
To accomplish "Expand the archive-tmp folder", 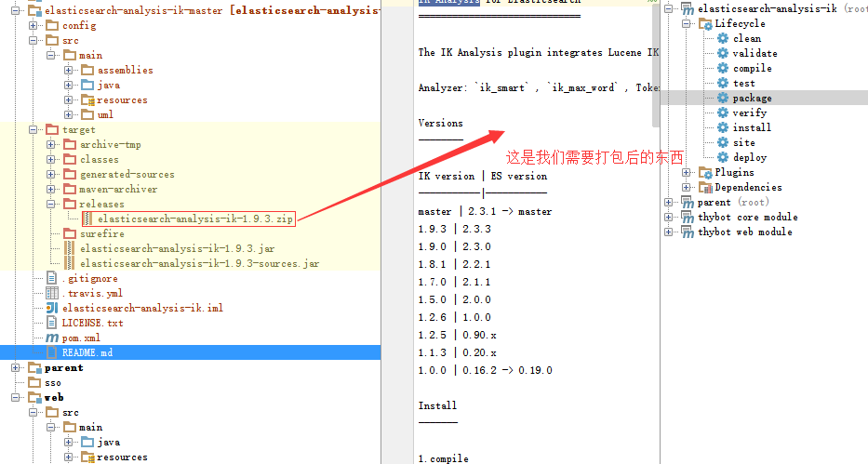I will point(51,144).
